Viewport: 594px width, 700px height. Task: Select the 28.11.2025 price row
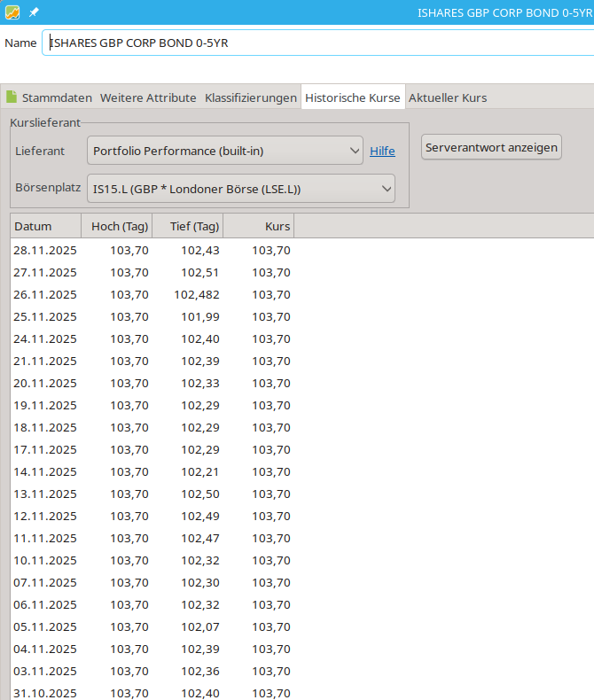tap(151, 251)
